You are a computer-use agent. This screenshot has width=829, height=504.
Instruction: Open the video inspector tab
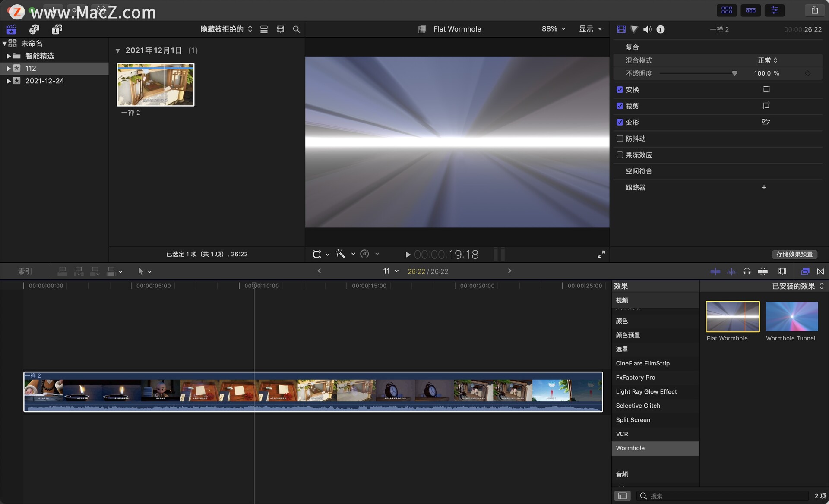tap(621, 29)
